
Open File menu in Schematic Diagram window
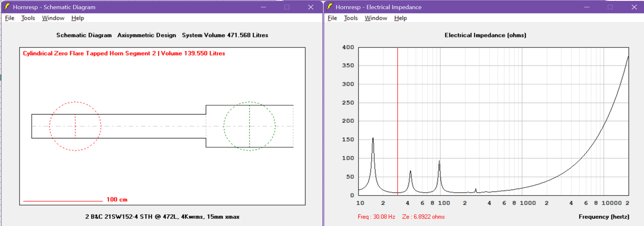[10, 18]
